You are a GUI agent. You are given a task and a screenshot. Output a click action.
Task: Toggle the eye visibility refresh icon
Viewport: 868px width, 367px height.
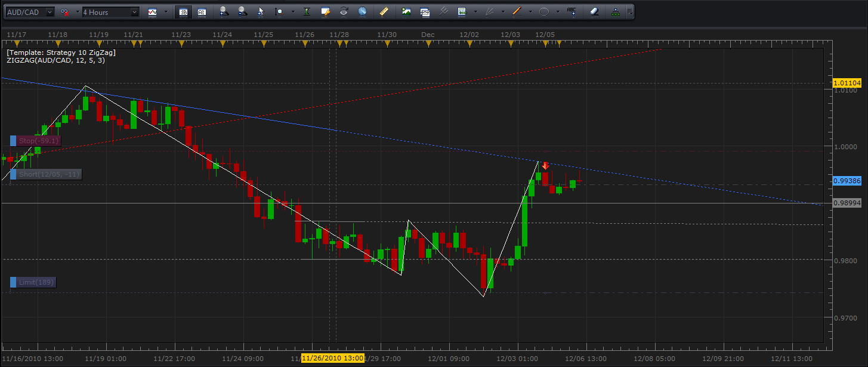click(x=344, y=11)
